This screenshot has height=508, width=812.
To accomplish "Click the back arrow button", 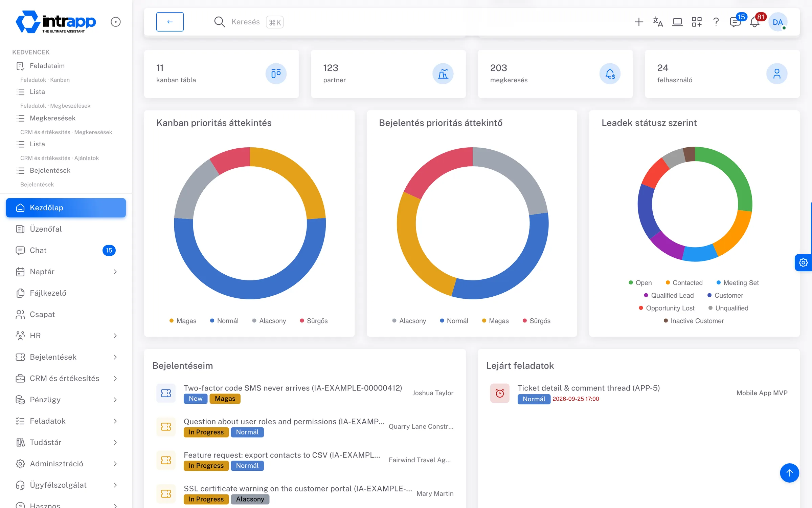I will (x=170, y=22).
